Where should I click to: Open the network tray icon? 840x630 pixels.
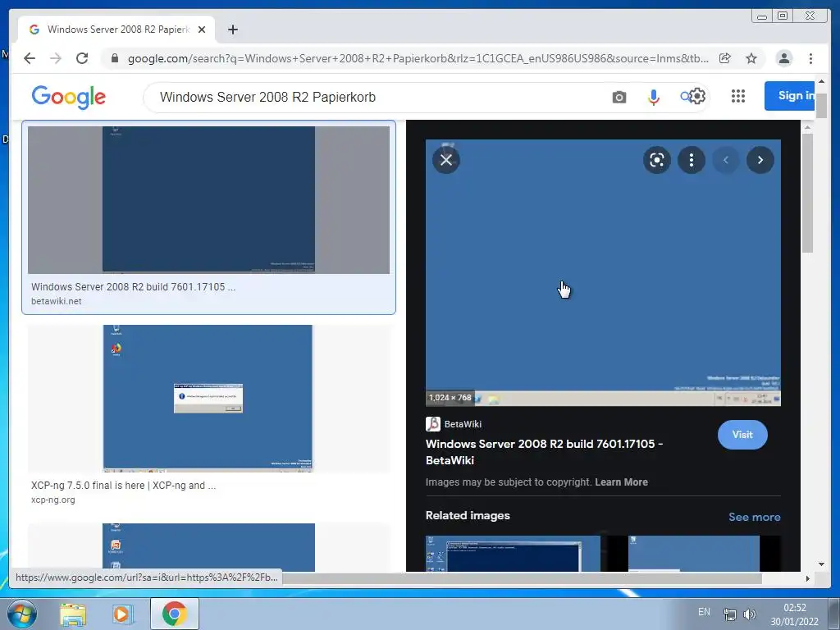click(x=729, y=614)
